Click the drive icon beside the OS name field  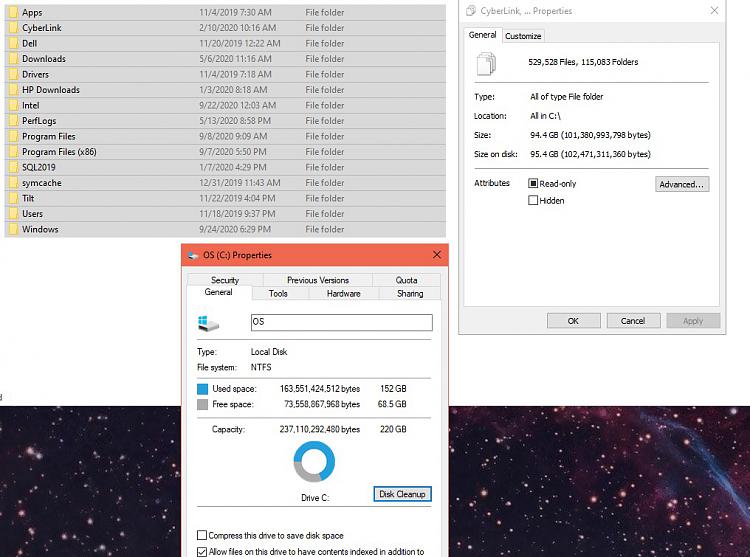tap(209, 324)
